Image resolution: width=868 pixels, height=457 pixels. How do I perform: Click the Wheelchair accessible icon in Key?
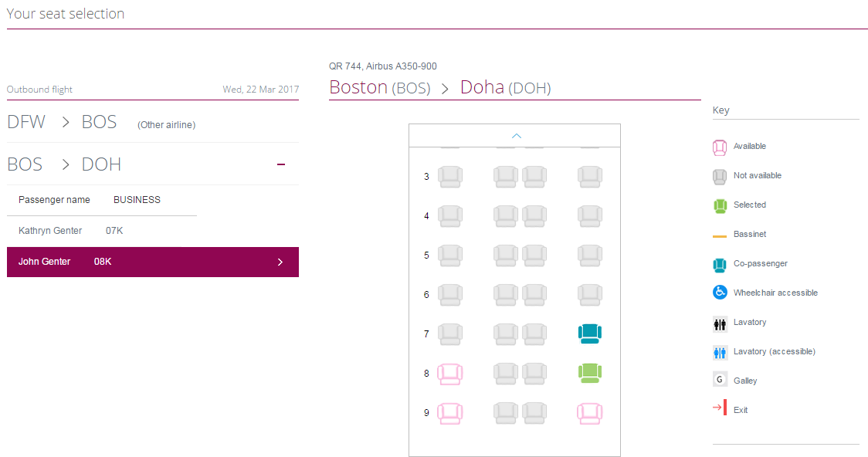coord(720,293)
